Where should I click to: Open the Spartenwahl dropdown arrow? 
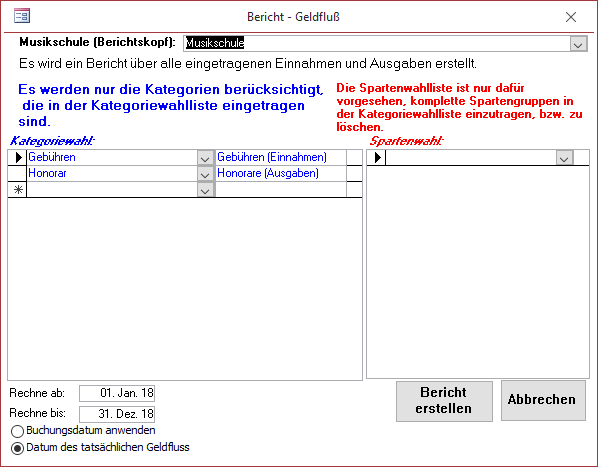point(564,157)
